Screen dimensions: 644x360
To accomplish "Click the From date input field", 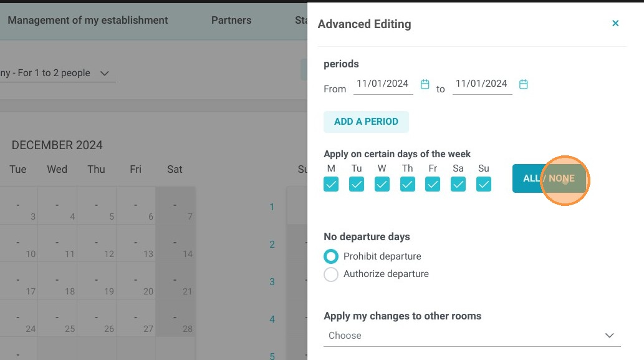I will [383, 84].
